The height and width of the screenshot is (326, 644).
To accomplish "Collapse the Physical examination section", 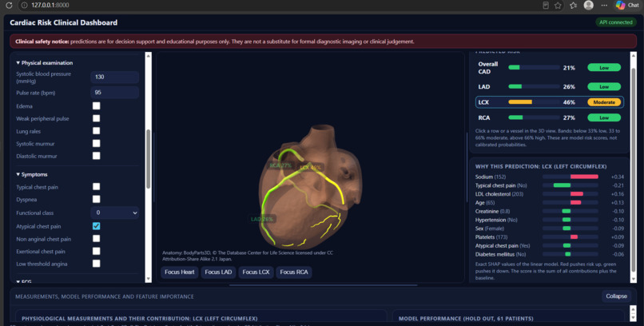I will (45, 63).
